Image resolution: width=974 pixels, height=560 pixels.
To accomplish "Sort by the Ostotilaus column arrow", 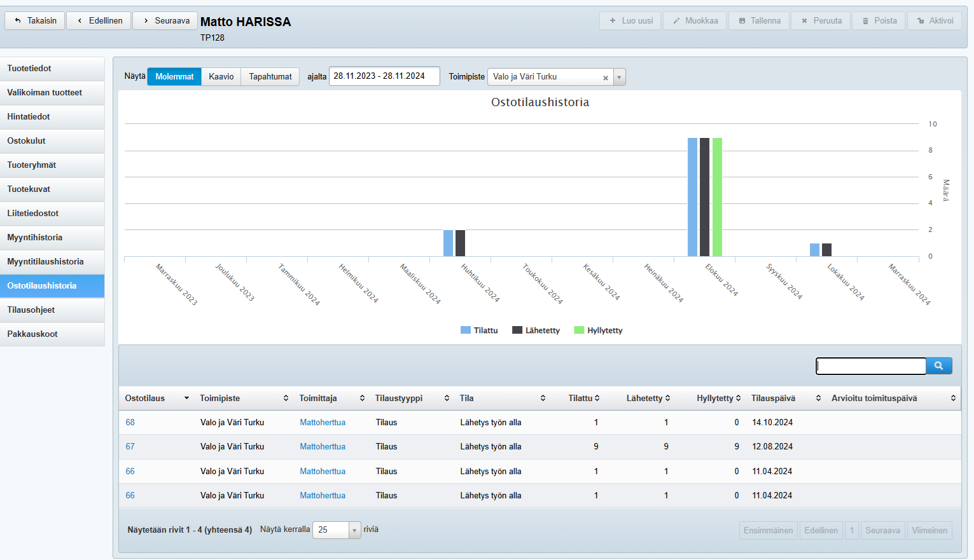I will (186, 399).
